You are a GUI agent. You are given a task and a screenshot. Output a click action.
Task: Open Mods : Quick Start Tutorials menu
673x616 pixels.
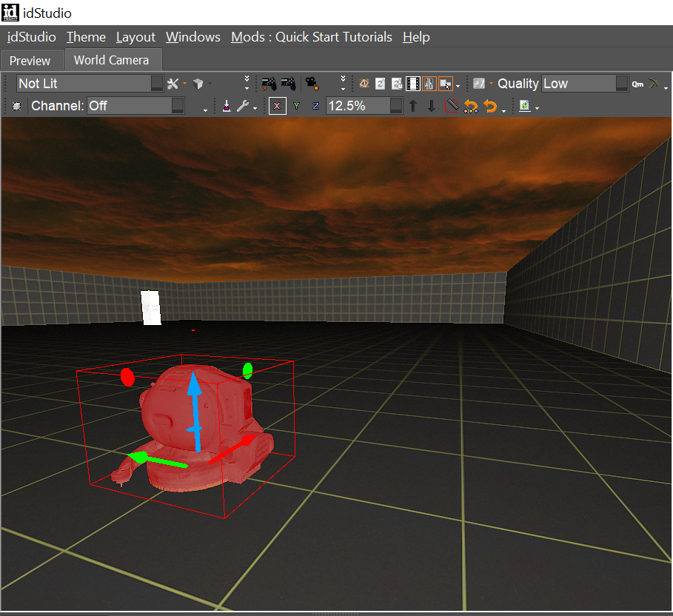coord(312,37)
